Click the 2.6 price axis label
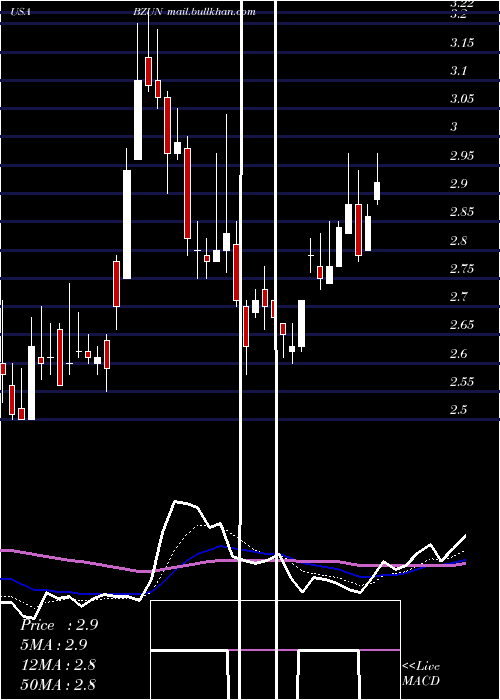Screen dimensions: 500x700 [x=458, y=355]
